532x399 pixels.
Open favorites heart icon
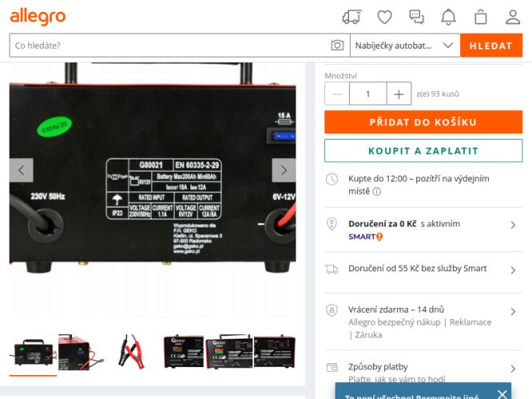384,17
